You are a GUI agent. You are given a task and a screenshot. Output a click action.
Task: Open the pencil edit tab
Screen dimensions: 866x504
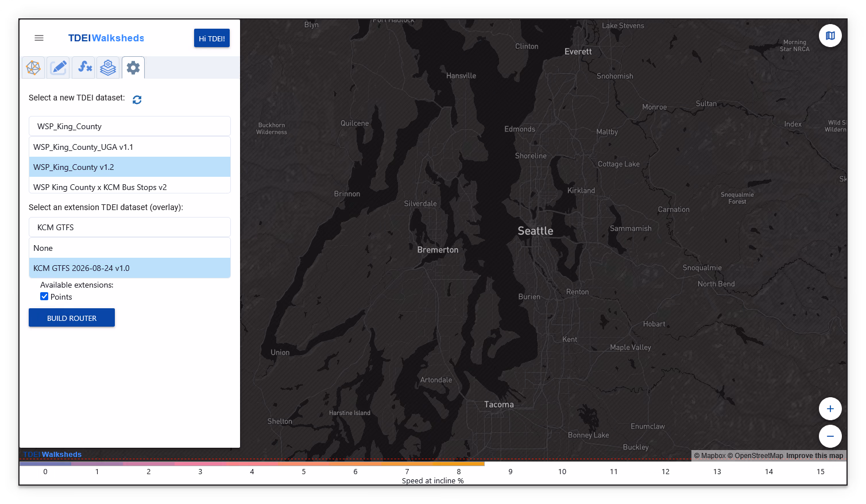pyautogui.click(x=59, y=68)
